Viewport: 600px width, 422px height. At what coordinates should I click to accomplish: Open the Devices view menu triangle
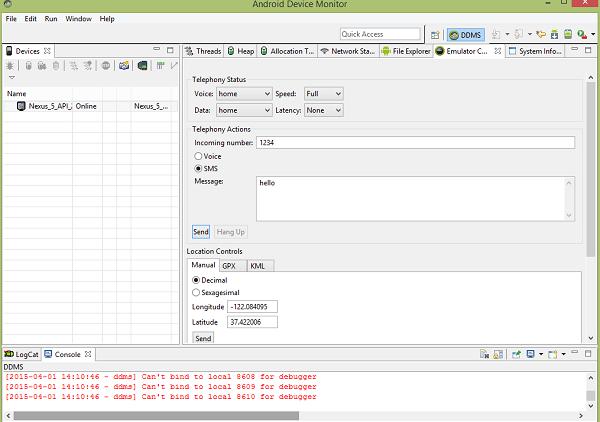click(x=12, y=77)
